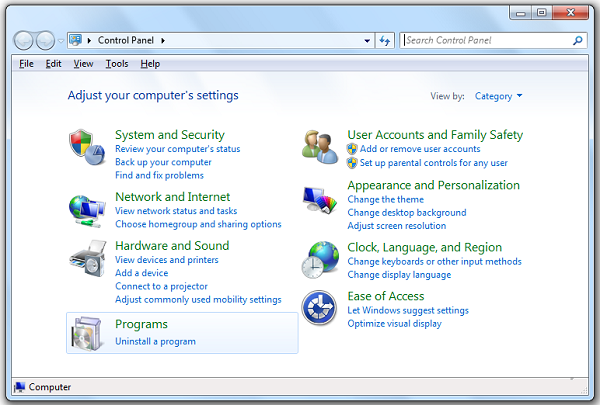Click the Control Panel icon in the address bar

[x=76, y=40]
